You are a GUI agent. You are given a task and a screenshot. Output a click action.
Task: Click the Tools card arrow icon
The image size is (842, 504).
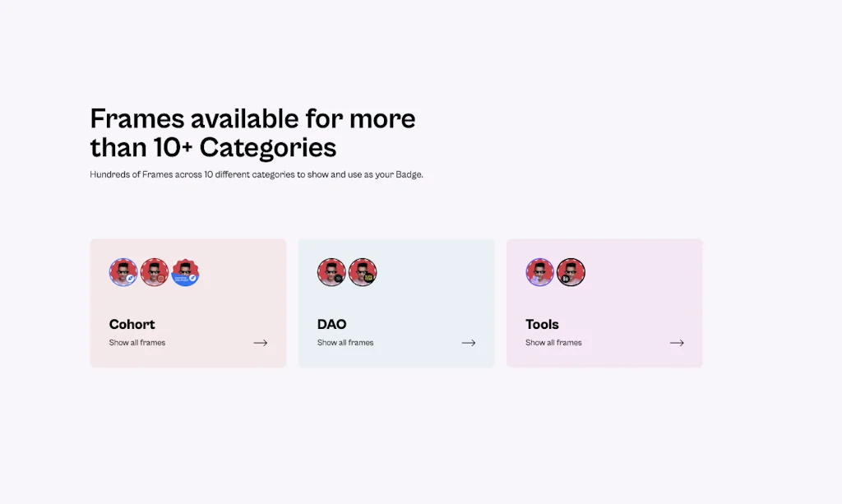pos(677,343)
